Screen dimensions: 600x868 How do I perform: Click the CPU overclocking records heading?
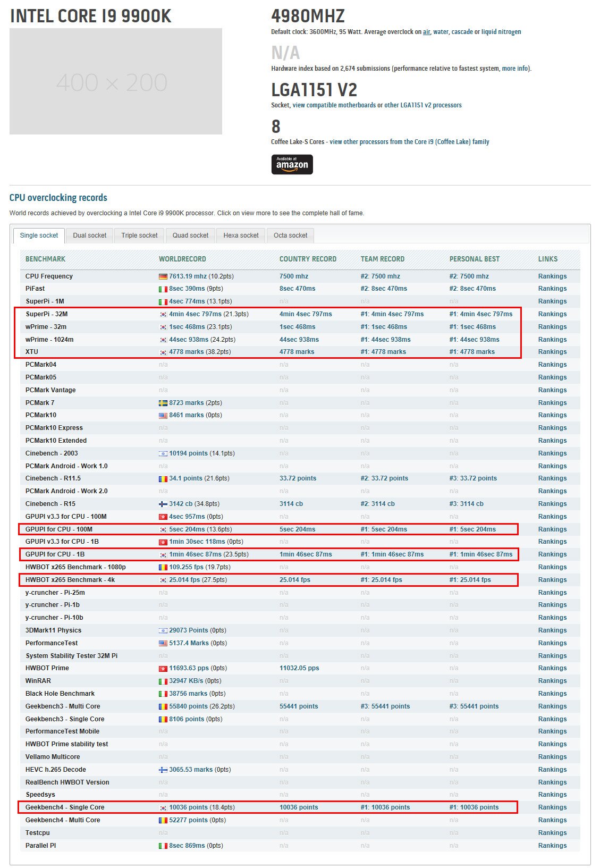(58, 198)
